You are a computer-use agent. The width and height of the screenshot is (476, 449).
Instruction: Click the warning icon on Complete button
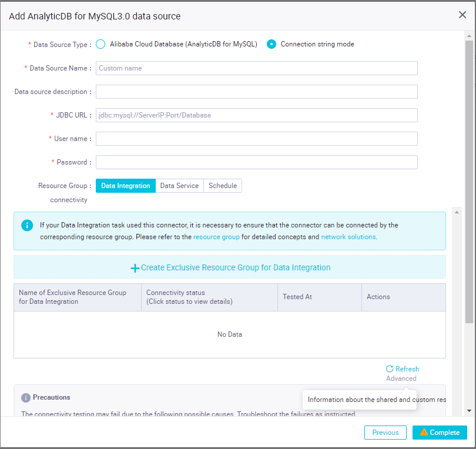pyautogui.click(x=424, y=432)
